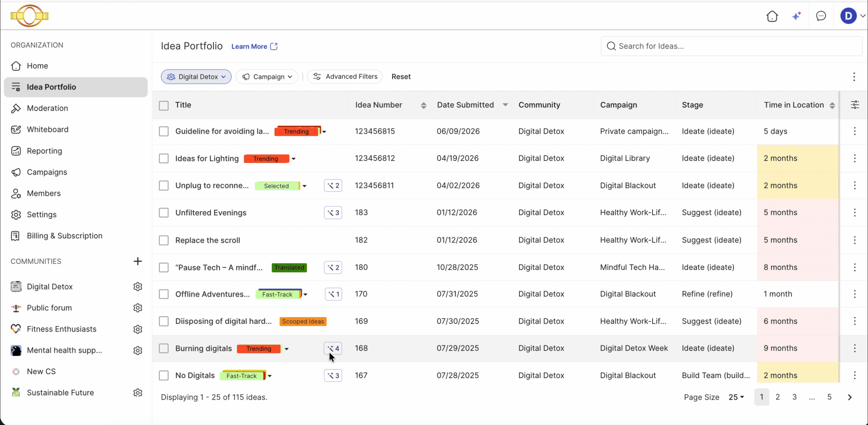The height and width of the screenshot is (425, 868).
Task: Open the Campaign filter dropdown
Action: 267,77
